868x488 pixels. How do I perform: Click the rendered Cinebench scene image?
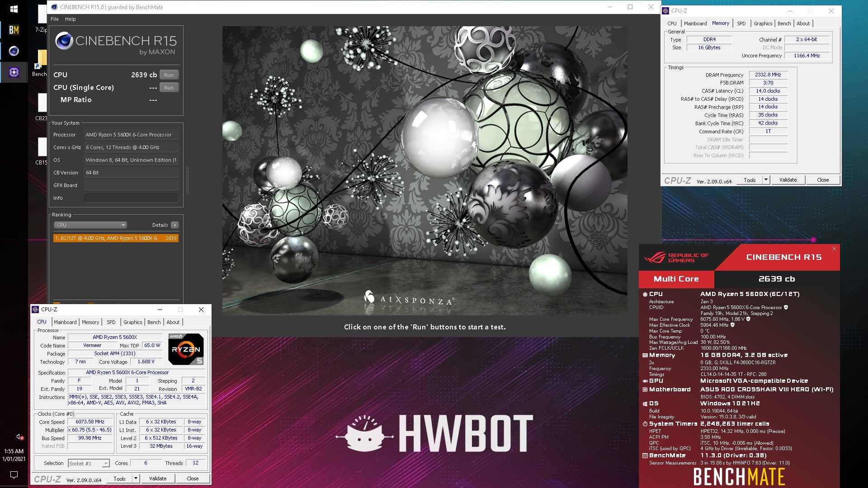pyautogui.click(x=425, y=170)
